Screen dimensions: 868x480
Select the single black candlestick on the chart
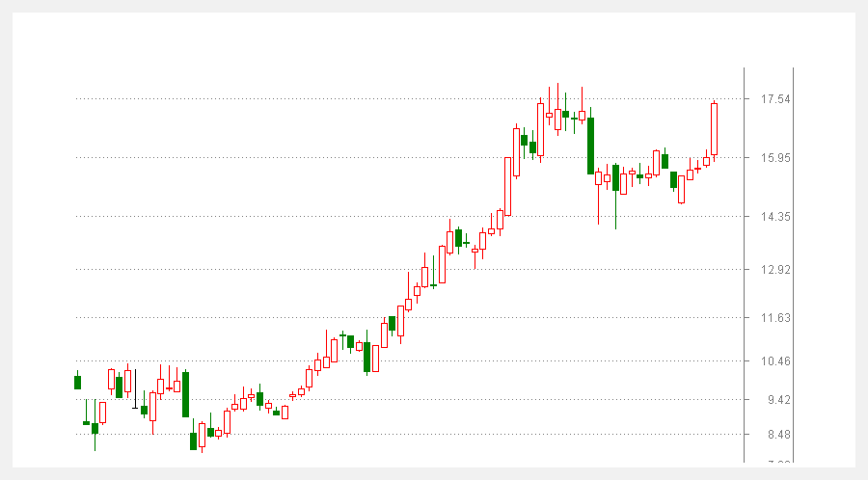click(135, 389)
